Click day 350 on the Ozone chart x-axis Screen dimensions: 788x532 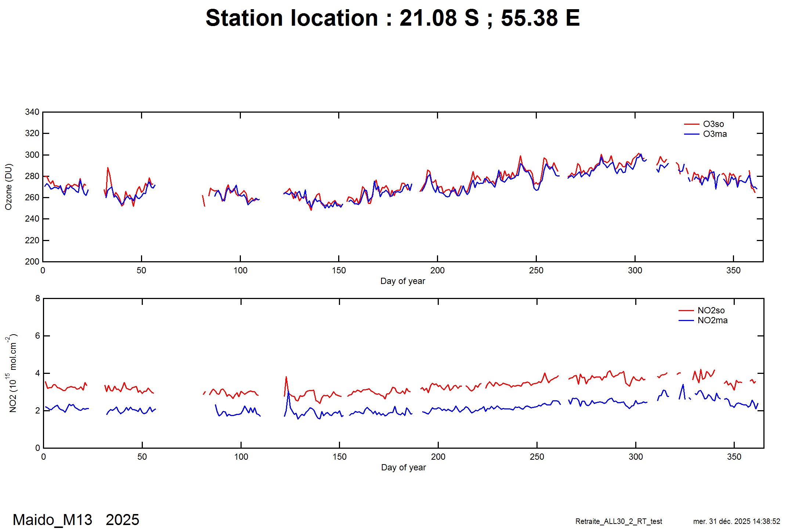click(733, 271)
